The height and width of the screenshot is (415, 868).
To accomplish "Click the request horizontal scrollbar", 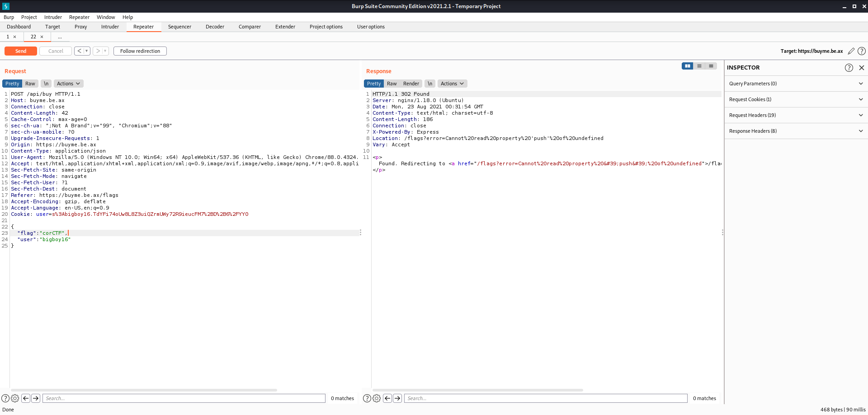I will coord(144,390).
